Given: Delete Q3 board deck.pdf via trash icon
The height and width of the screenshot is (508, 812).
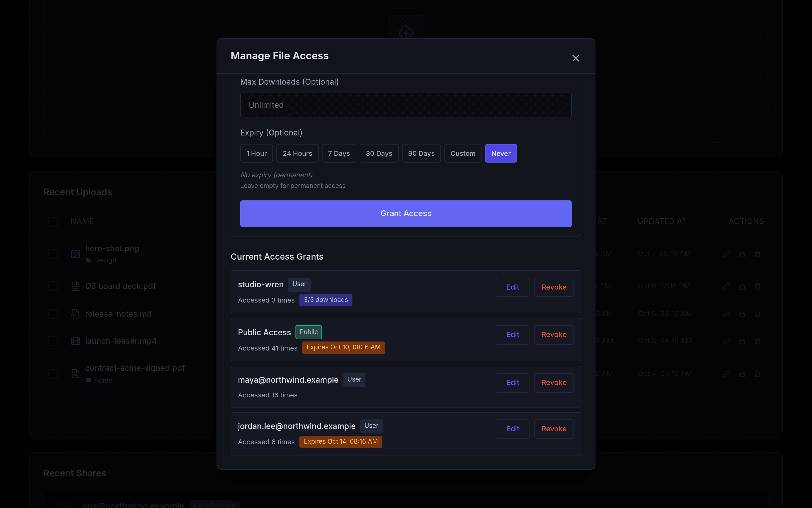Looking at the screenshot, I should coord(757,286).
